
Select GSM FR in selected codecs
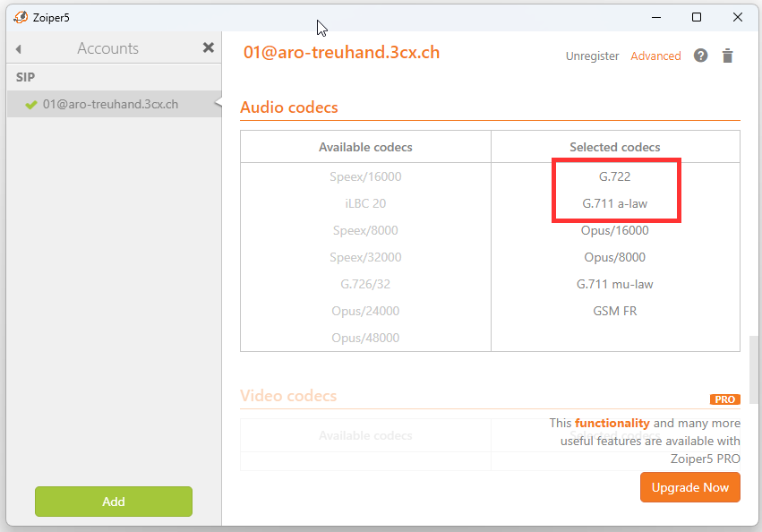pos(615,311)
